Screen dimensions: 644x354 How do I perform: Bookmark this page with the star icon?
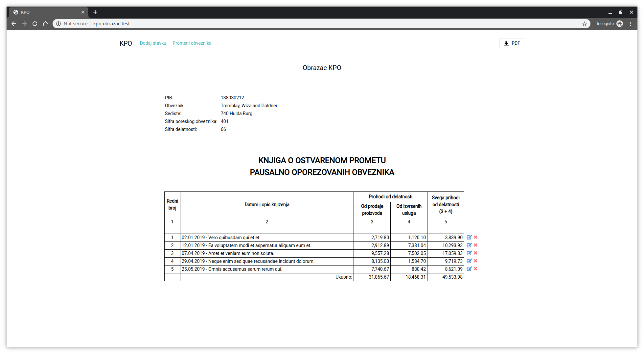click(x=585, y=23)
